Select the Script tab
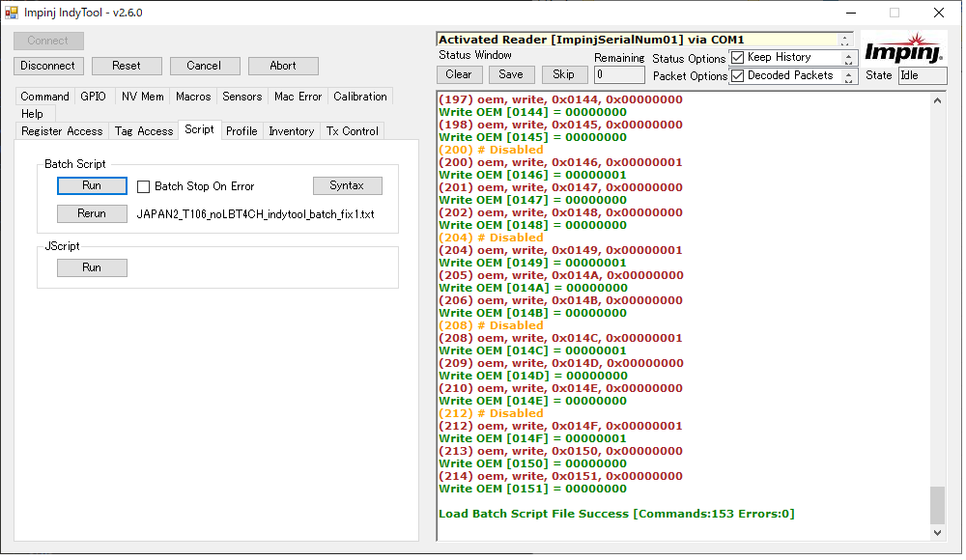The image size is (966, 560). click(199, 129)
